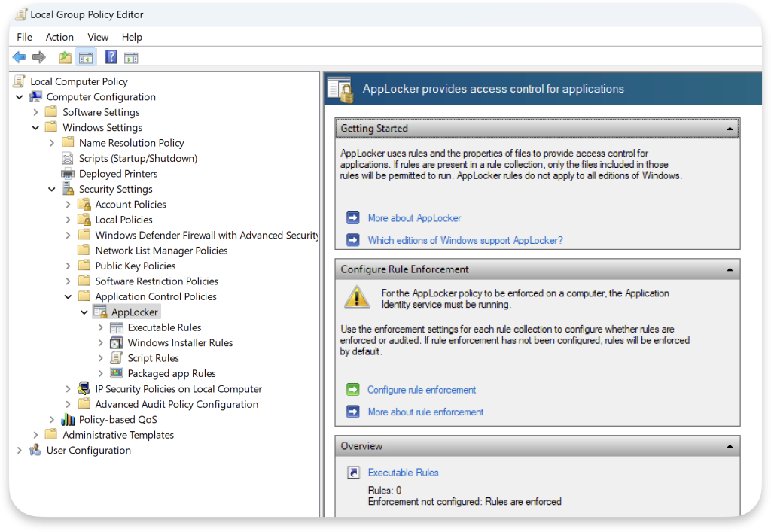Open the More about rule enforcement link
This screenshot has height=532, width=771.
click(x=426, y=412)
